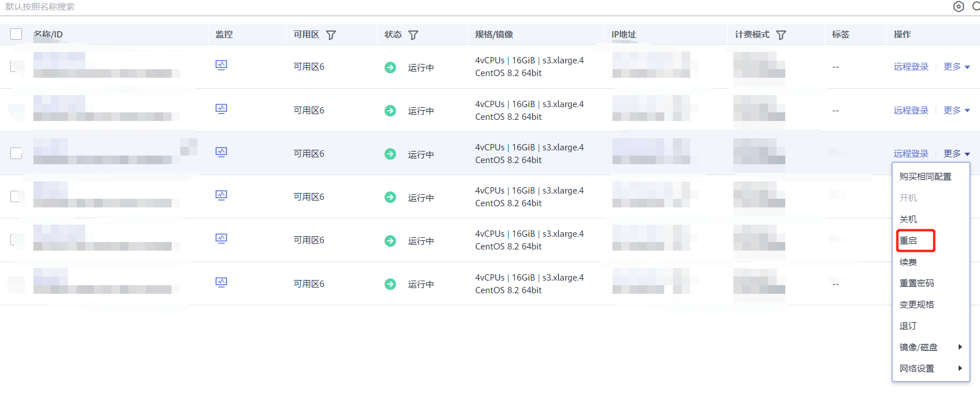Check the checkbox for the third server row
This screenshot has height=401, width=980.
click(x=16, y=153)
